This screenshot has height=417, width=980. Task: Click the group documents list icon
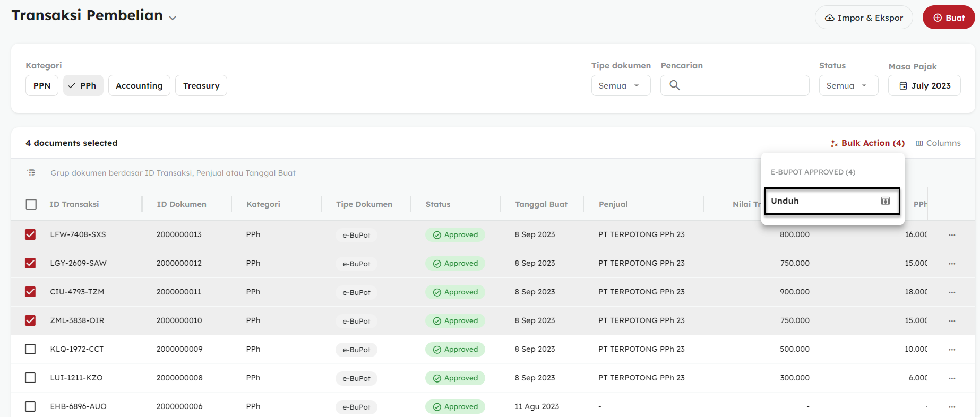31,173
